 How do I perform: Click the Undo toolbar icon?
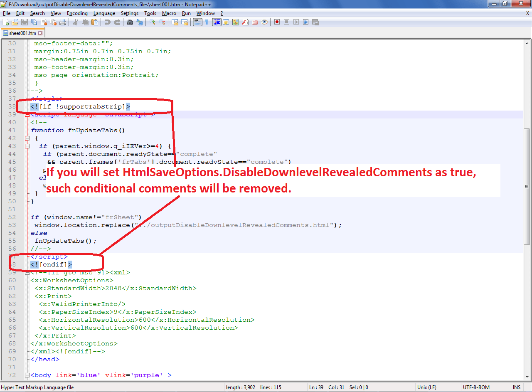pos(108,22)
